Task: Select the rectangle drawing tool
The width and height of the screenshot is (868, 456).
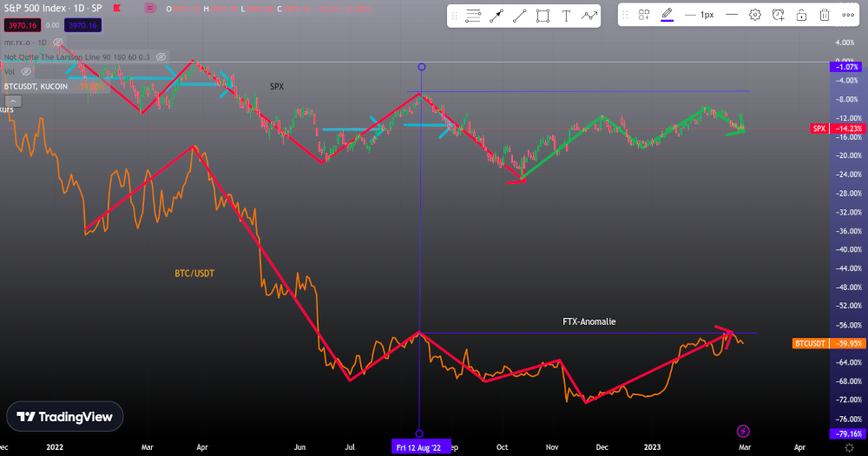Action: 543,16
